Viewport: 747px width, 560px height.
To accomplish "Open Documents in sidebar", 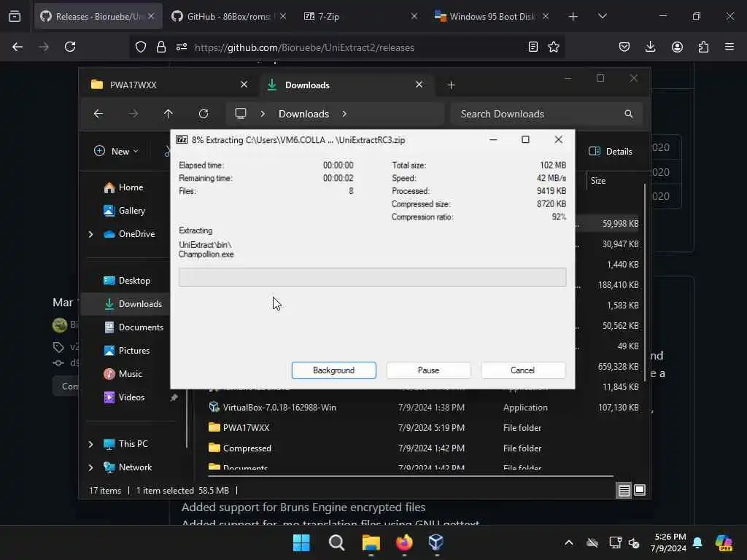I will [133, 327].
